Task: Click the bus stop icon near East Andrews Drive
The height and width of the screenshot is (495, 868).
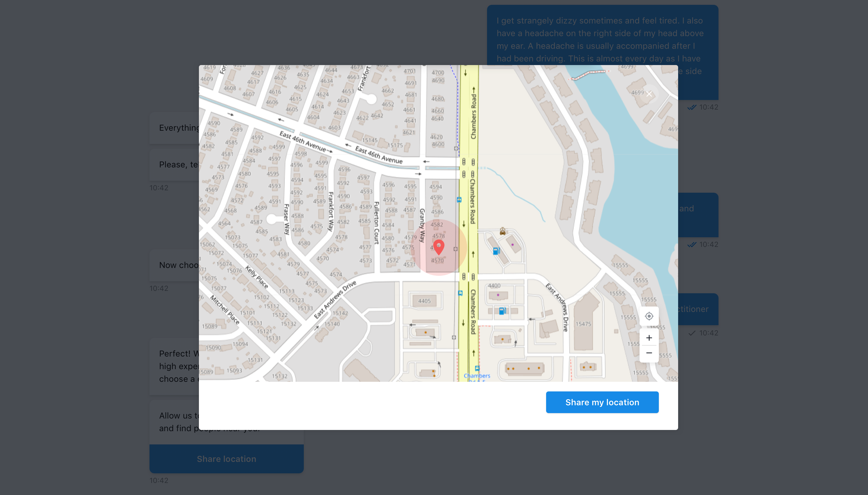Action: 460,293
